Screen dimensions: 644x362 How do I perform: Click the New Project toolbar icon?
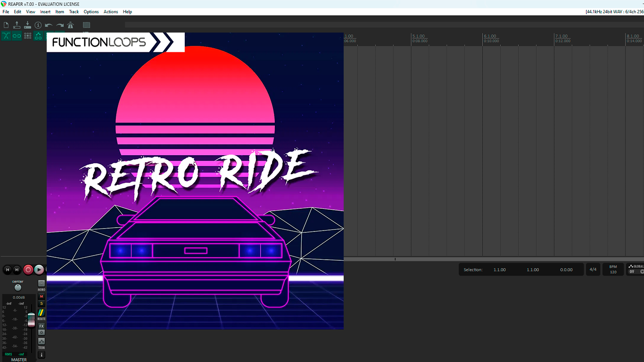tap(6, 25)
